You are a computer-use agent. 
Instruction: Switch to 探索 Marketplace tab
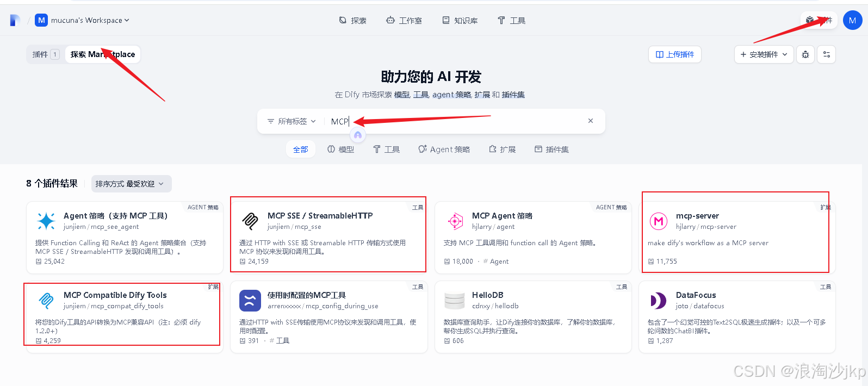[x=103, y=54]
